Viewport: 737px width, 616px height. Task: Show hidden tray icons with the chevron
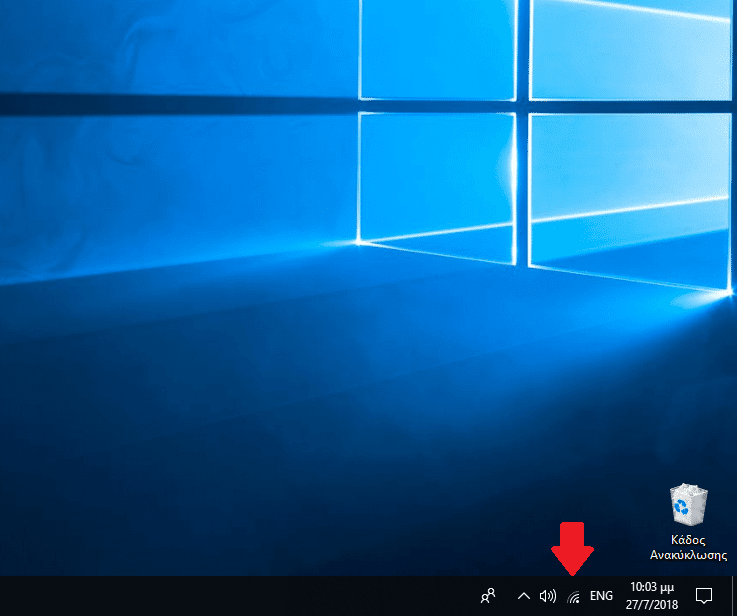pos(524,596)
